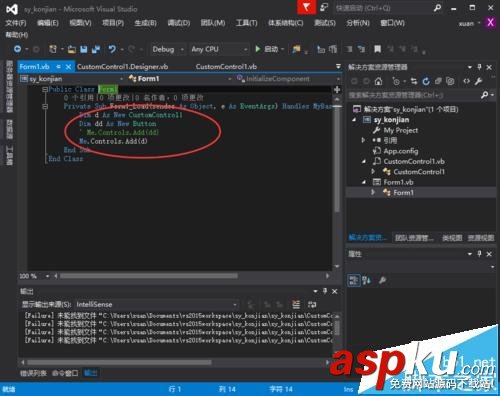Click the split editor plus icon above scrollbar
Image resolution: width=500 pixels, height=396 pixels.
pyautogui.click(x=337, y=89)
